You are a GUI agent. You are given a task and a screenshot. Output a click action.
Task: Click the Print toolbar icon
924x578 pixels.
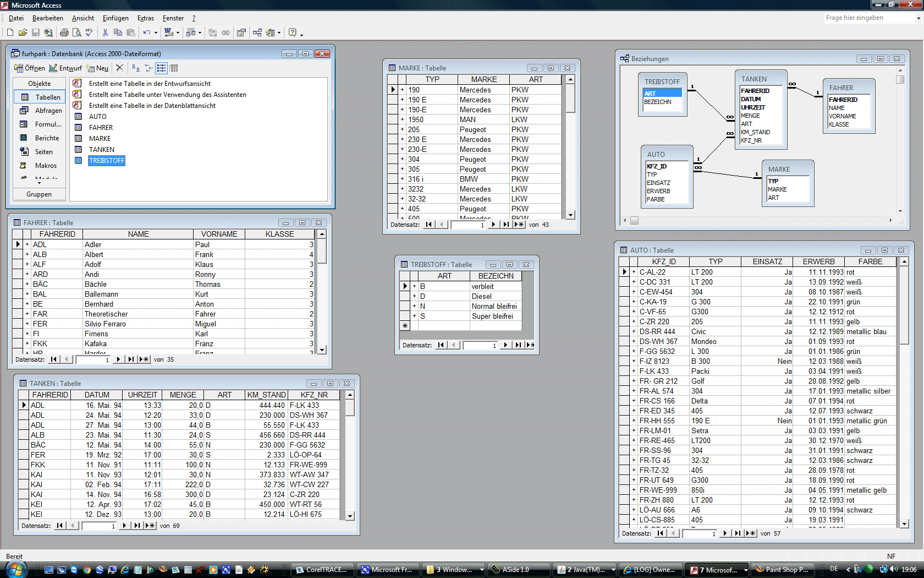pyautogui.click(x=64, y=32)
